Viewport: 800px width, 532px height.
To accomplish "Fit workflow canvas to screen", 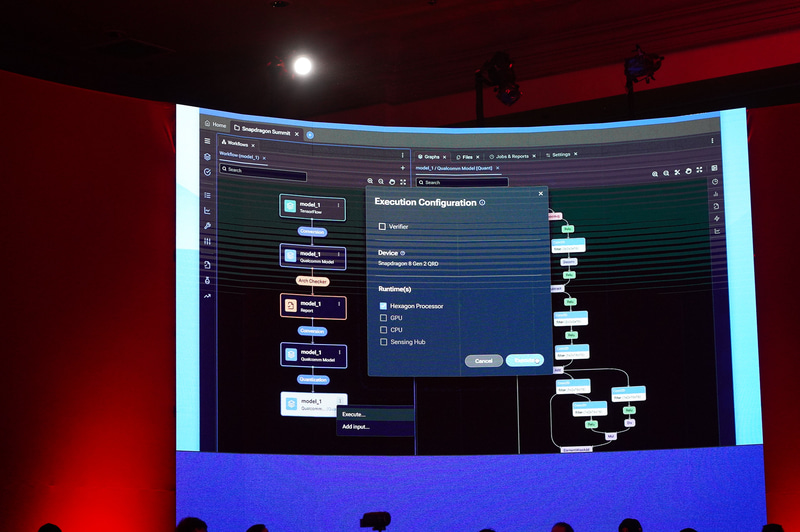I will pos(403,182).
